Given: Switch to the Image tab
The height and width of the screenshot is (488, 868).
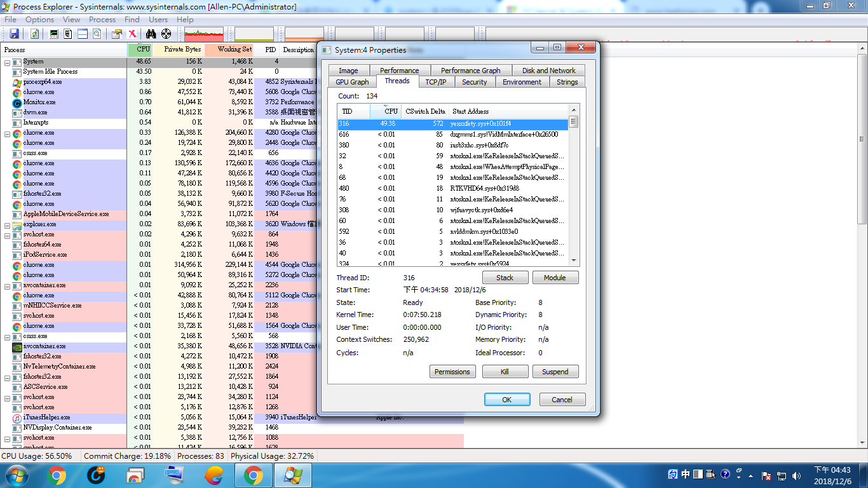Looking at the screenshot, I should [348, 71].
